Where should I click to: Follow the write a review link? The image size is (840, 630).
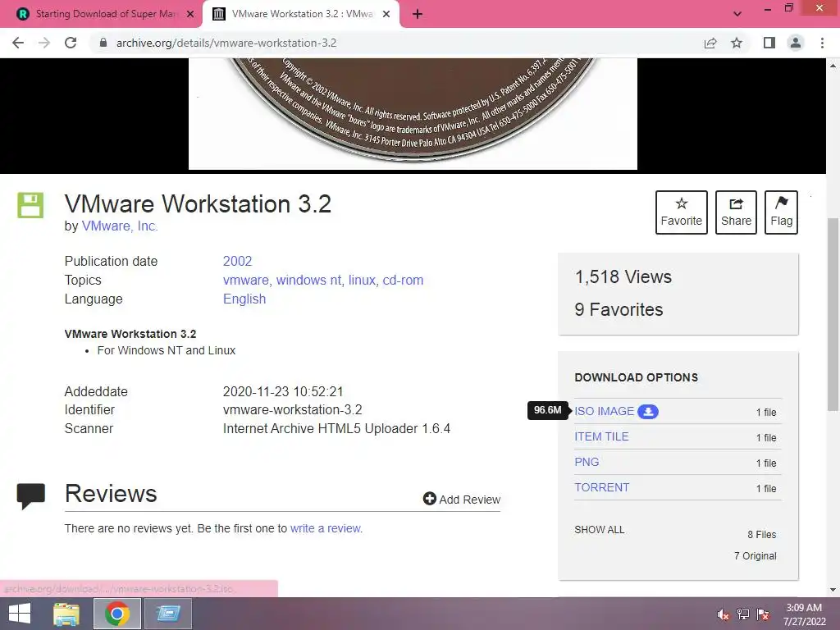tap(326, 528)
